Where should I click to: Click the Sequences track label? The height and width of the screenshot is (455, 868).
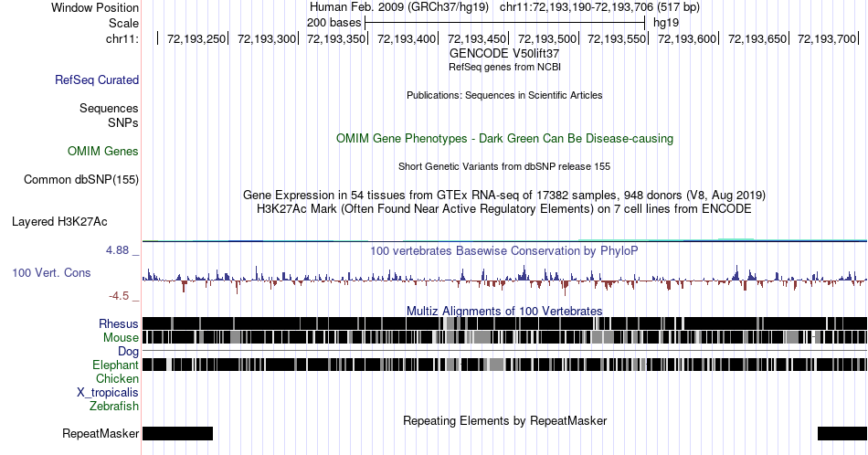click(x=109, y=108)
